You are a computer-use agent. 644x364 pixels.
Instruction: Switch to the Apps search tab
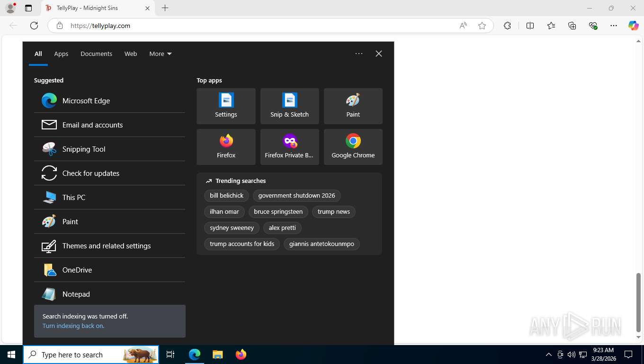coord(61,54)
